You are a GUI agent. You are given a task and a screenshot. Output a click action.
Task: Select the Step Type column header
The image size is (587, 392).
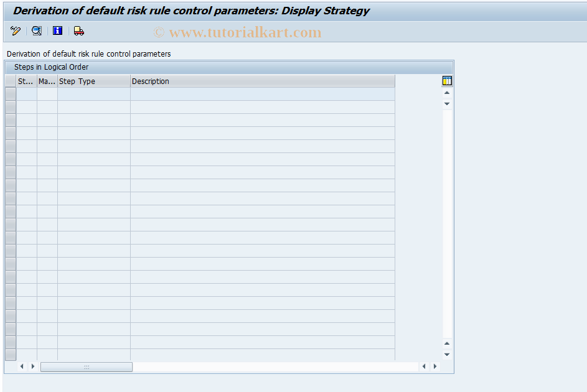point(94,81)
